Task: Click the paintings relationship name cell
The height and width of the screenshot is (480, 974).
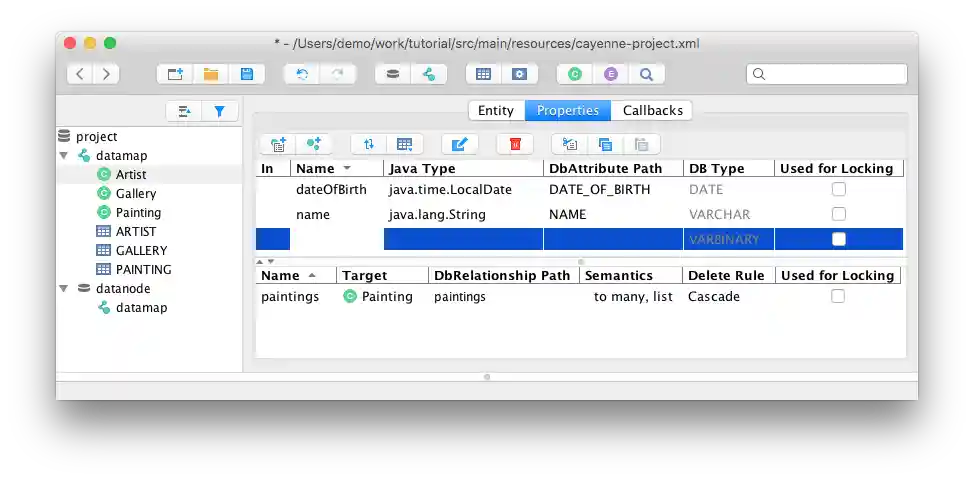Action: pos(296,296)
